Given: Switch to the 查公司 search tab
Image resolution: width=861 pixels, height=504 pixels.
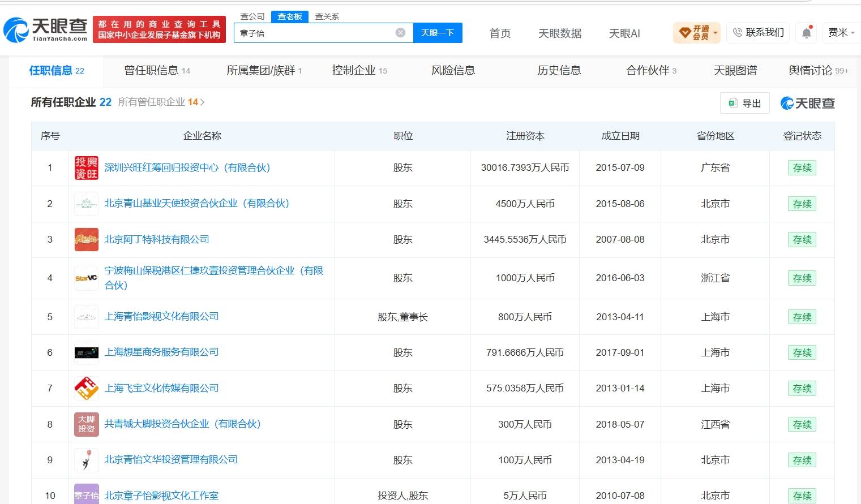Looking at the screenshot, I should (x=252, y=16).
